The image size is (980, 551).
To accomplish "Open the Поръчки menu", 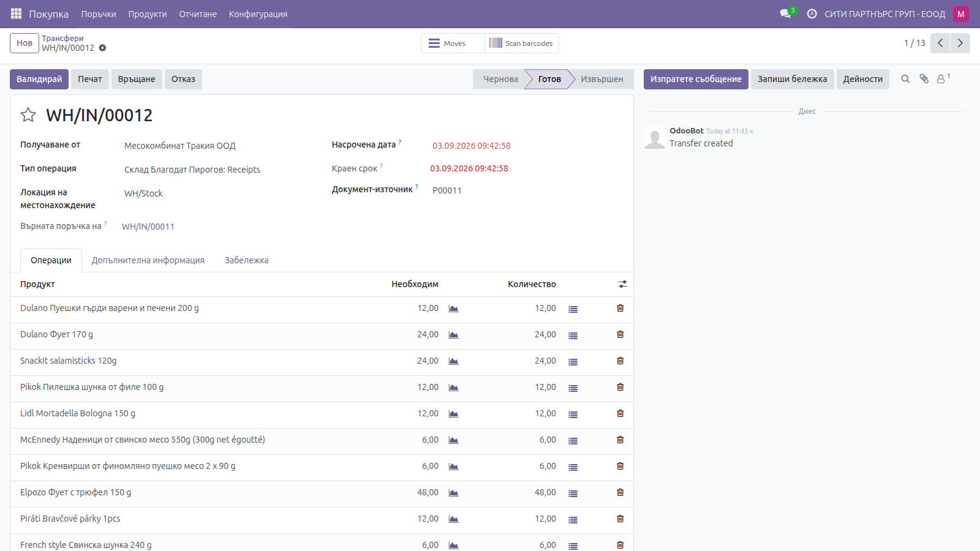I will (x=99, y=14).
